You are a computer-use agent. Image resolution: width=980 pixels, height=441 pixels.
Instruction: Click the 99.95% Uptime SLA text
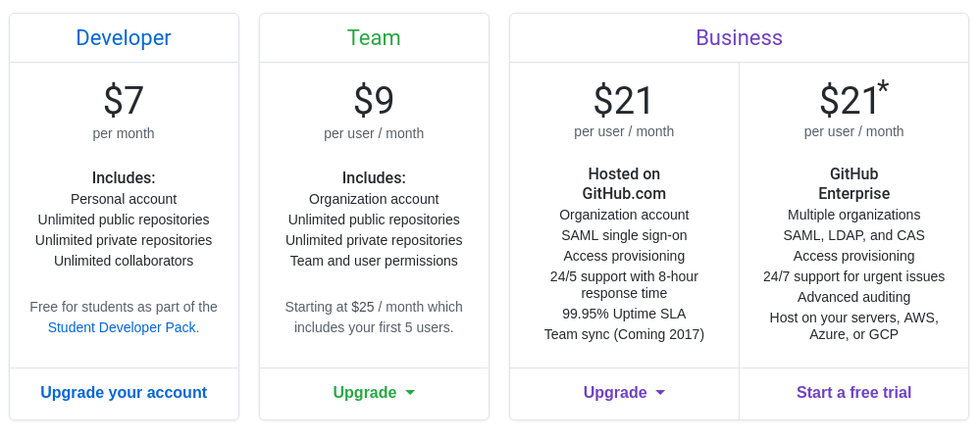(x=624, y=314)
